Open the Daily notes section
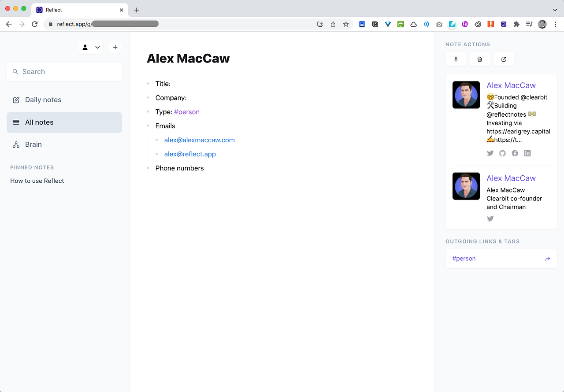The height and width of the screenshot is (392, 564). pyautogui.click(x=64, y=100)
